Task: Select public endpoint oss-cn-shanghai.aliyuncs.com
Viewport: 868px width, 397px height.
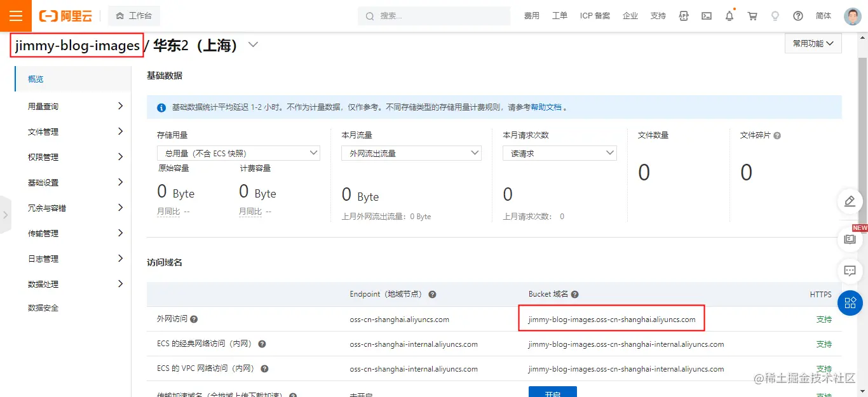Action: pos(400,320)
